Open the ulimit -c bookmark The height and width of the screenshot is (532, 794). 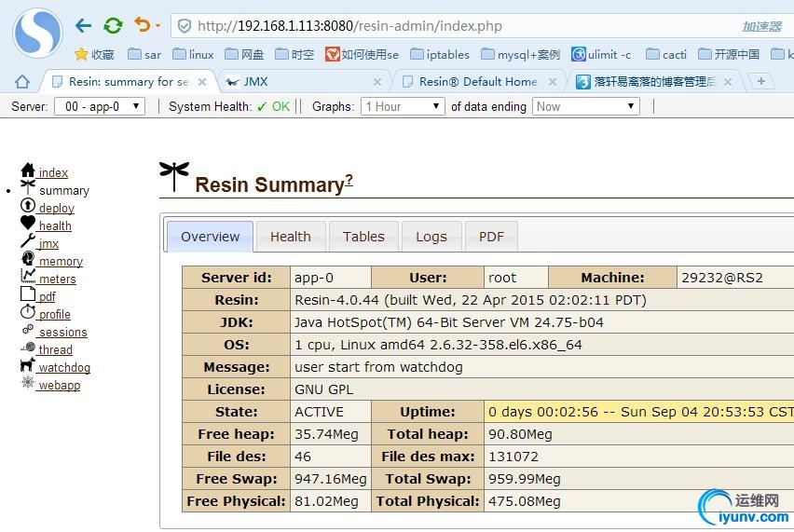(x=601, y=54)
